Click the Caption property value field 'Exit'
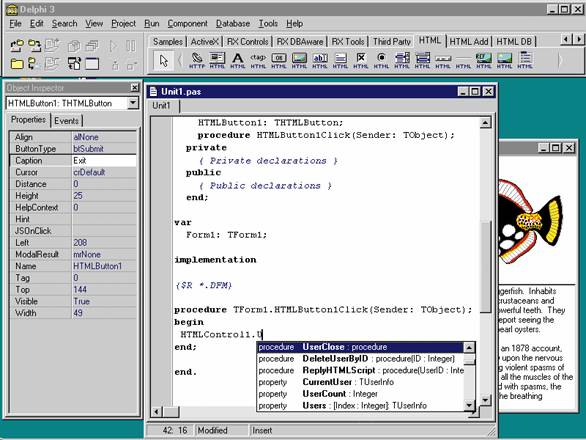 pyautogui.click(x=104, y=160)
